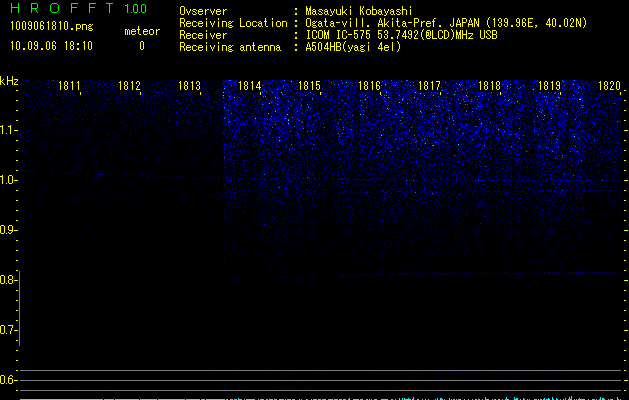Click the version number 1.0.0

pyautogui.click(x=136, y=8)
